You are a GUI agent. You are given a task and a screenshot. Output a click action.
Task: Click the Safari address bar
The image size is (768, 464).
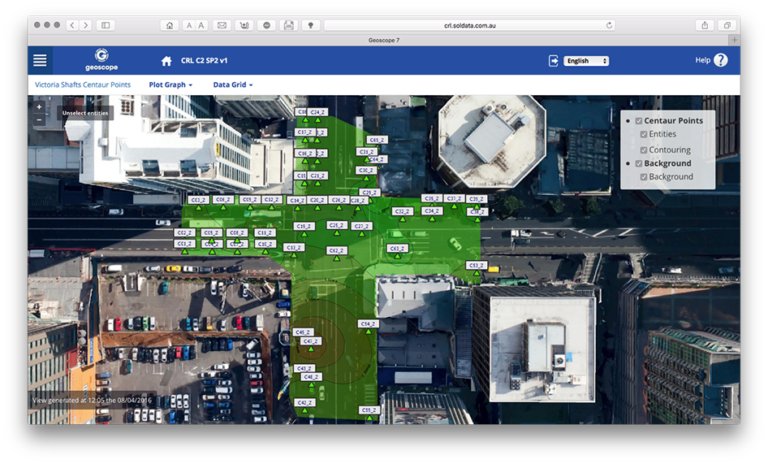468,25
